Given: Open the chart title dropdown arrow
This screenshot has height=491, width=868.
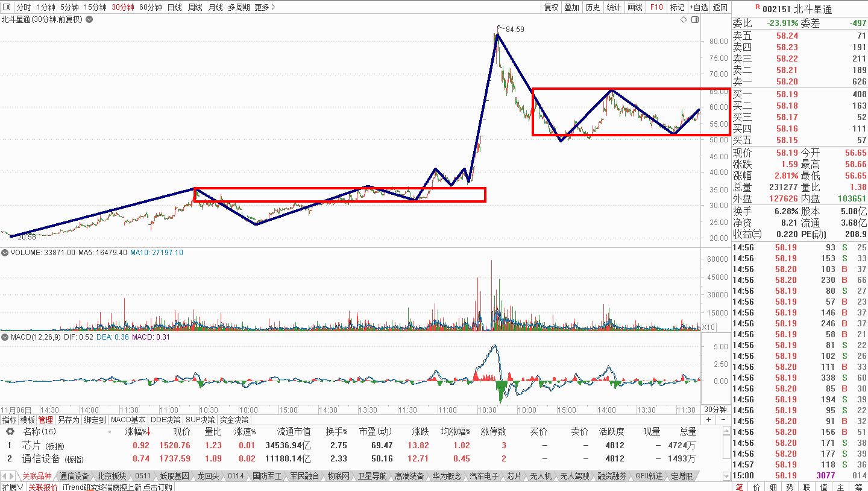Looking at the screenshot, I should [89, 19].
